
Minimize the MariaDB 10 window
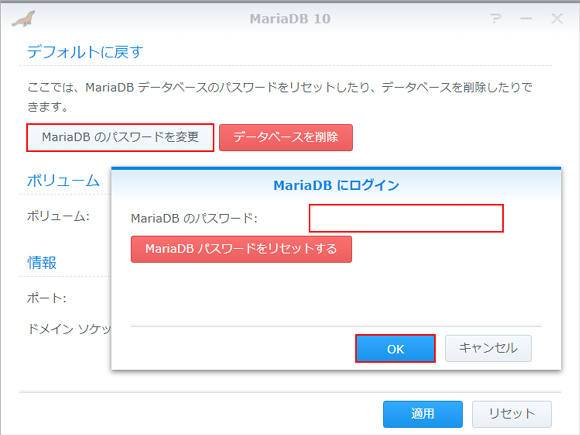point(526,18)
